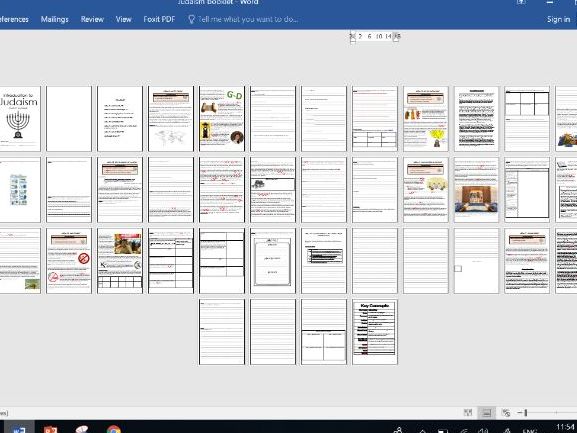Click the zoom slider handle
Screen dimensions: 577x433
pyautogui.click(x=526, y=413)
